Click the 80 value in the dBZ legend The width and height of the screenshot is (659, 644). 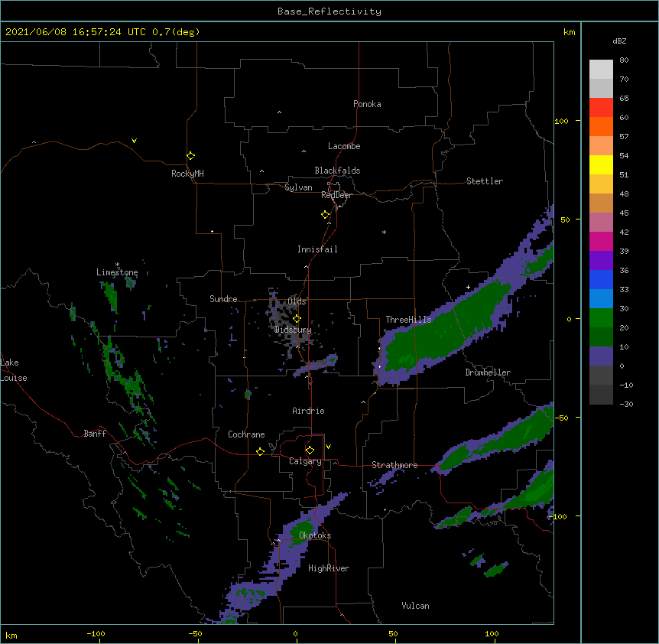pos(624,60)
